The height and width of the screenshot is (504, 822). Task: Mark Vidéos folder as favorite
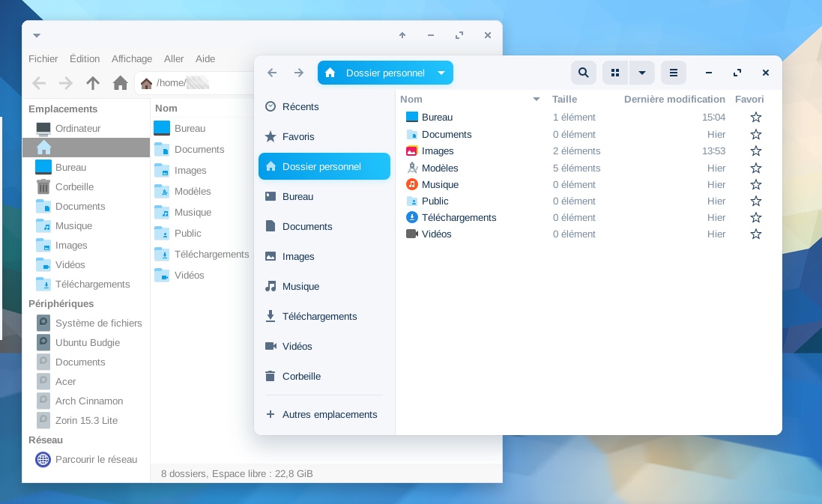755,234
